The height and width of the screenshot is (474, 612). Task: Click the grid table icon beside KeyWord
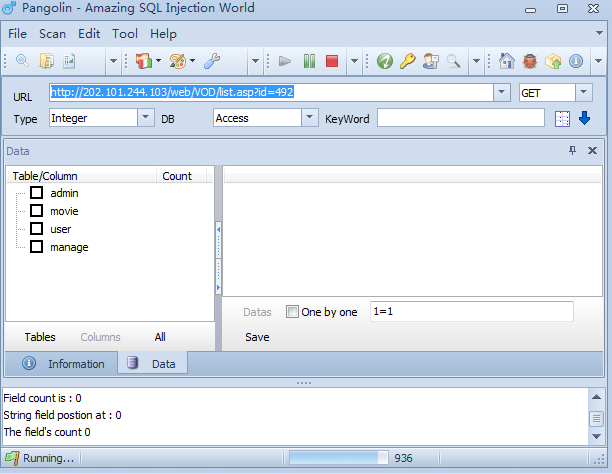pos(562,119)
